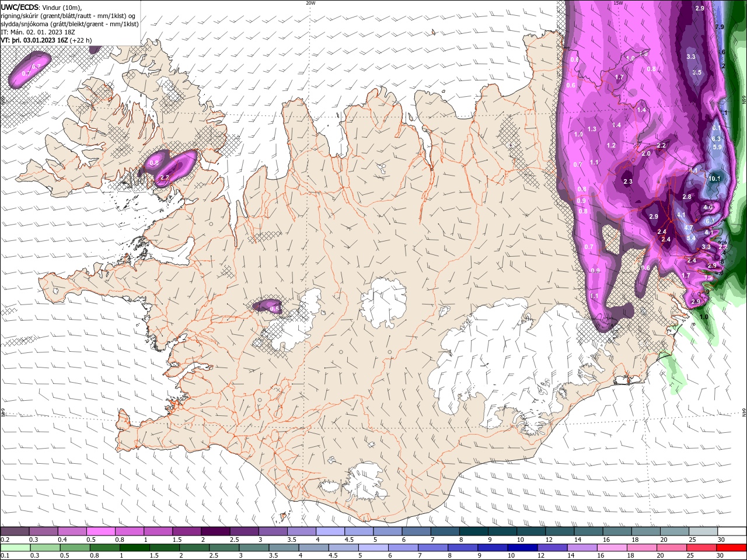The width and height of the screenshot is (747, 560).
Task: Click the 2.3 value in dark purple area
Action: (628, 182)
